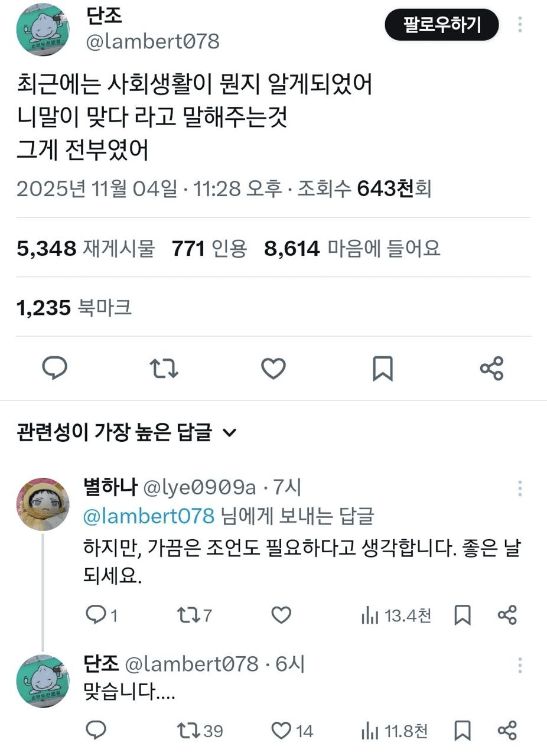Image resolution: width=547 pixels, height=756 pixels.
Task: Share 단조's reply 맞습니다
Action: (x=507, y=731)
